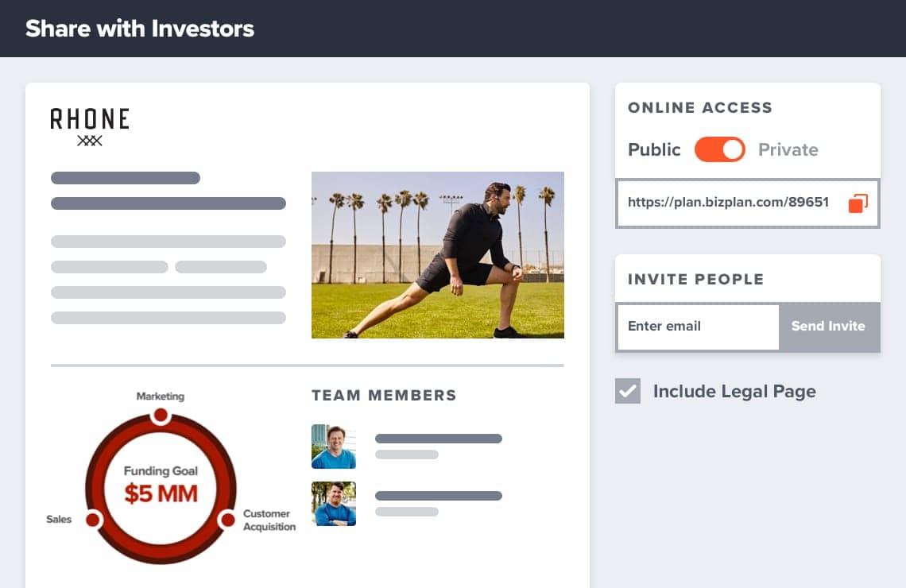Open the first team member's photo
The width and height of the screenshot is (906, 588).
click(334, 447)
